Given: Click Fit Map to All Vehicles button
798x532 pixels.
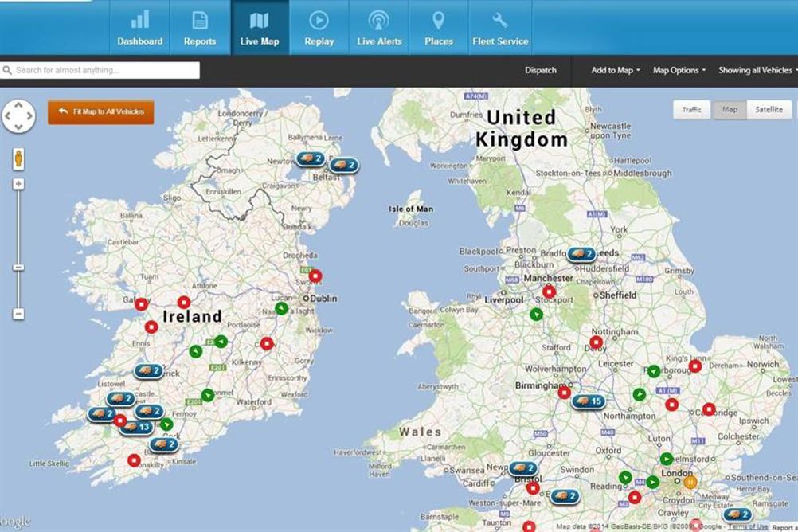Looking at the screenshot, I should (x=101, y=111).
